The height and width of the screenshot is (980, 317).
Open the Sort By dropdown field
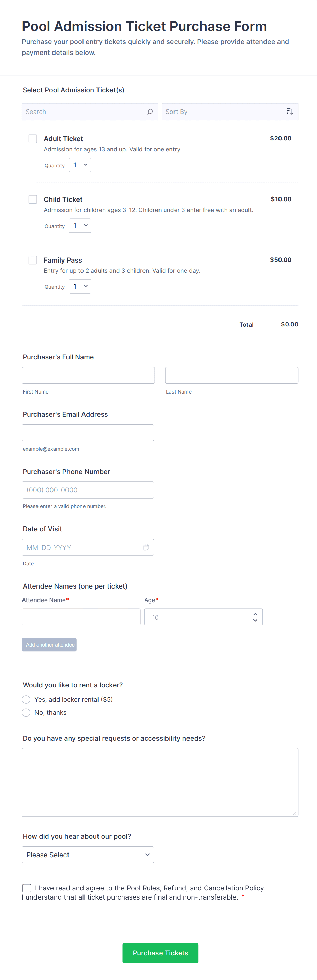click(224, 112)
